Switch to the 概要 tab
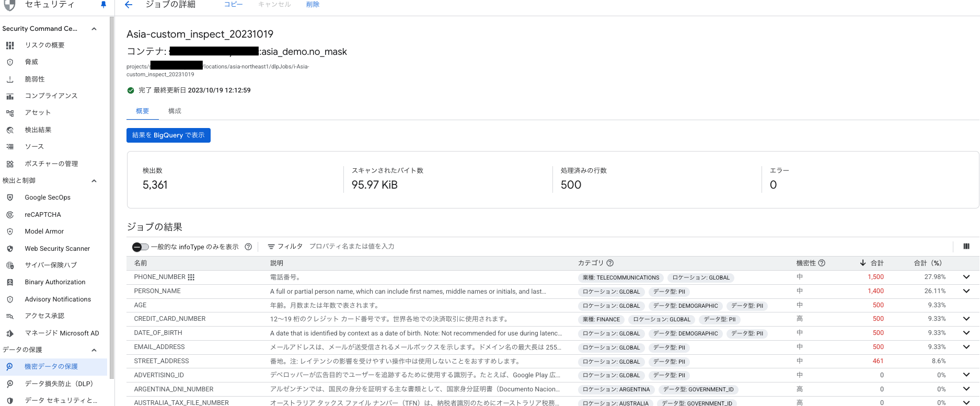This screenshot has width=980, height=406. [x=142, y=111]
